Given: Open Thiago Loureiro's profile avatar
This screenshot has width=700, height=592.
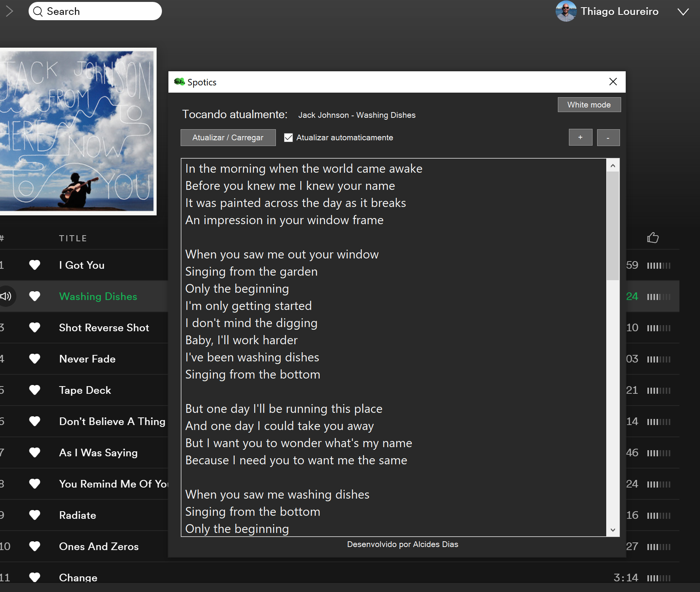Looking at the screenshot, I should 566,11.
